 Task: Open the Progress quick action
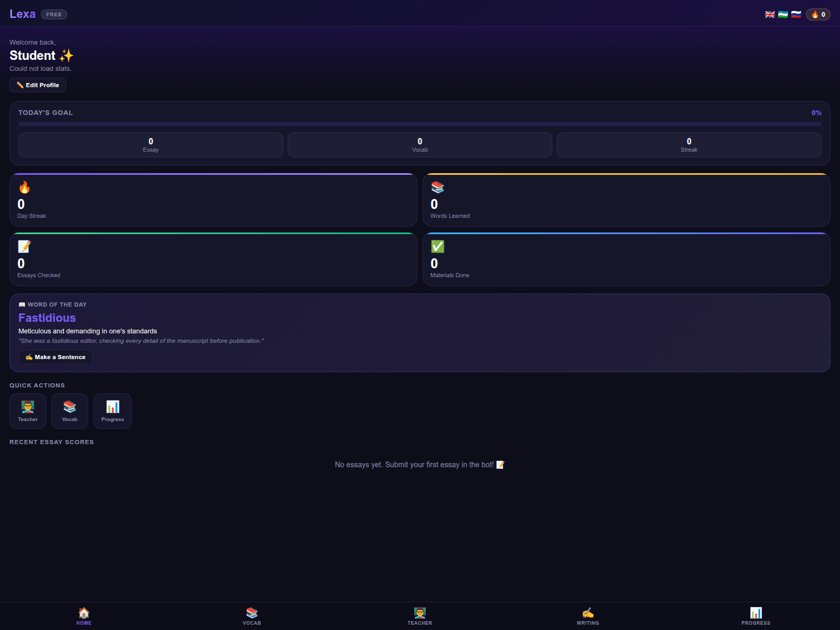112,411
